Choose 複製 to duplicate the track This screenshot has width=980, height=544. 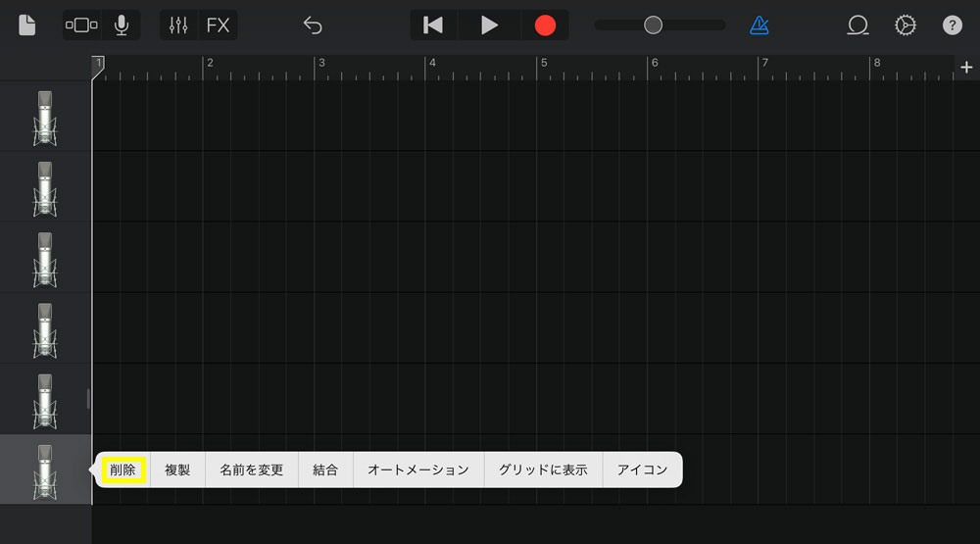coord(177,470)
